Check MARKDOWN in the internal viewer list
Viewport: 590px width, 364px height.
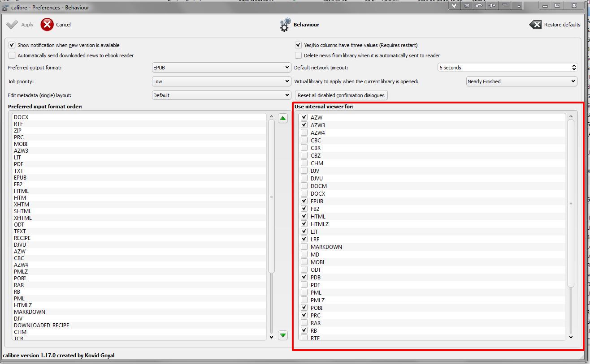pyautogui.click(x=304, y=247)
